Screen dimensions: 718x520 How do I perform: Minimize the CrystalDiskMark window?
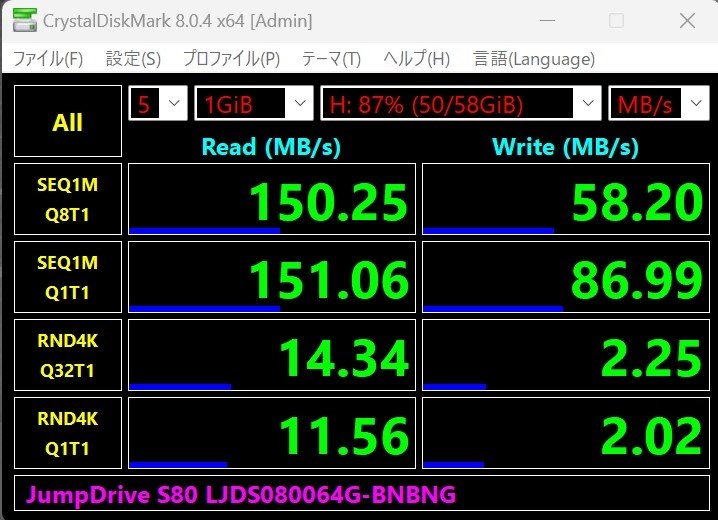(547, 21)
